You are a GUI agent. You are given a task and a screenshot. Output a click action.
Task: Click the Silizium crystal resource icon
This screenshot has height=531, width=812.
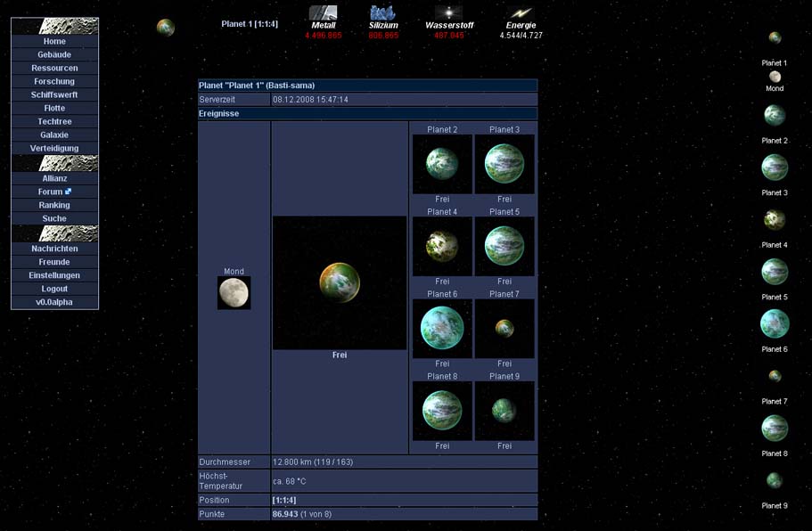382,12
